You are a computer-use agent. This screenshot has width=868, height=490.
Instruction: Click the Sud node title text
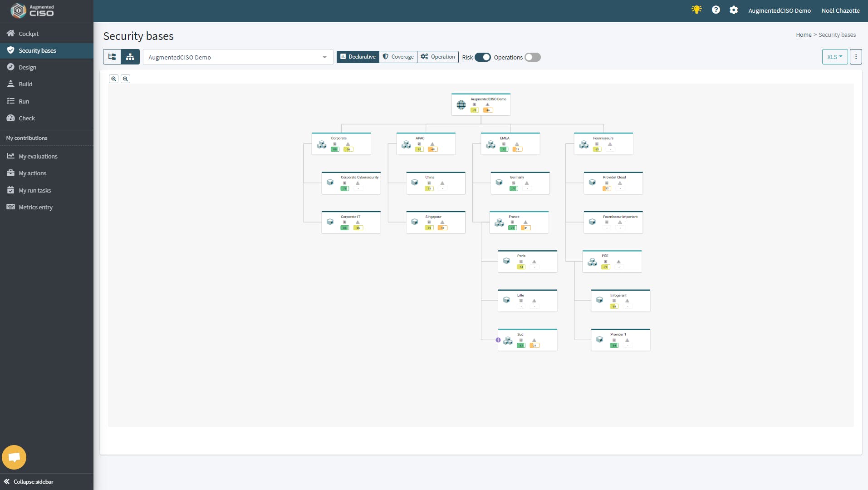[520, 334]
